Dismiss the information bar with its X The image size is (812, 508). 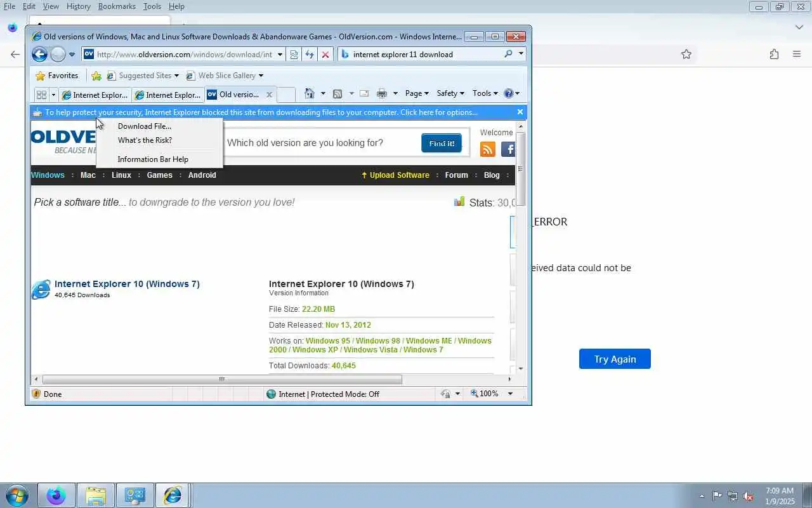[520, 112]
